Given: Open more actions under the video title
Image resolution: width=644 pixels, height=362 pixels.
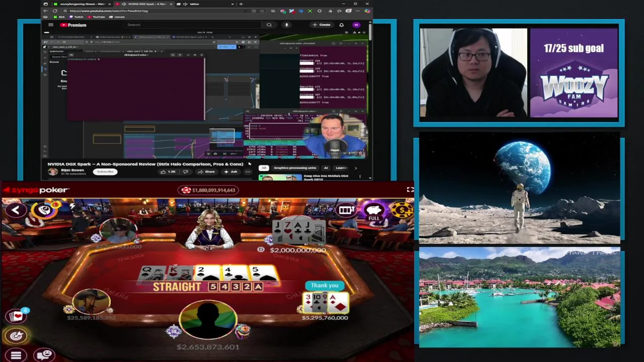Looking at the screenshot, I should tap(248, 172).
